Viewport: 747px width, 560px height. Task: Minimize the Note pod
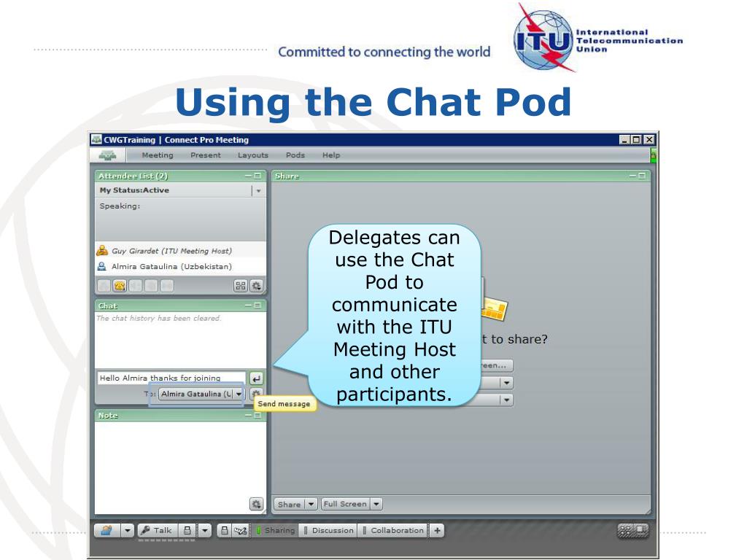248,415
